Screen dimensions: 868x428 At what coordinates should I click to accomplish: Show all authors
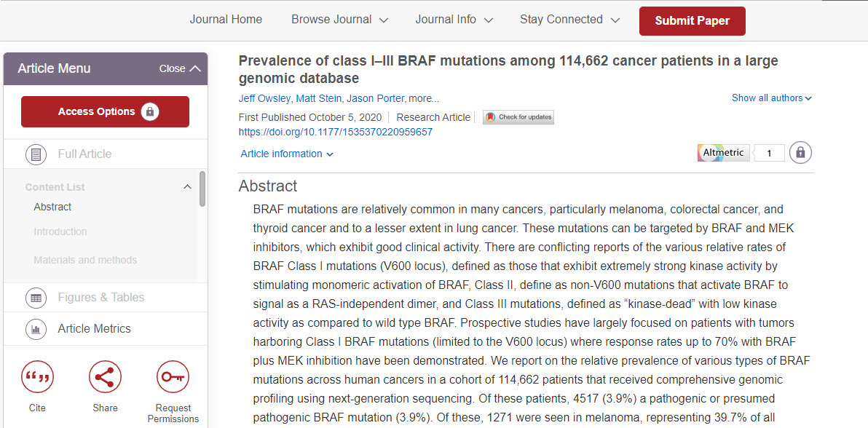point(772,98)
